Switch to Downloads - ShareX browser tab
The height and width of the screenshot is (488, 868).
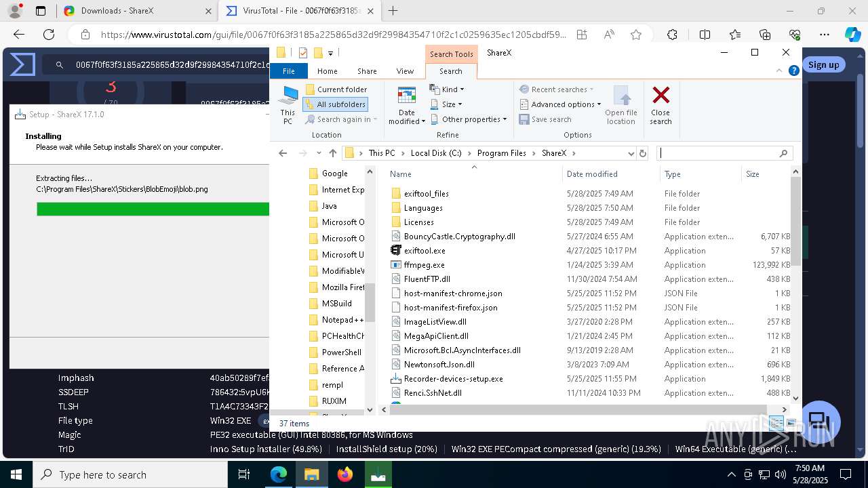[x=136, y=11]
